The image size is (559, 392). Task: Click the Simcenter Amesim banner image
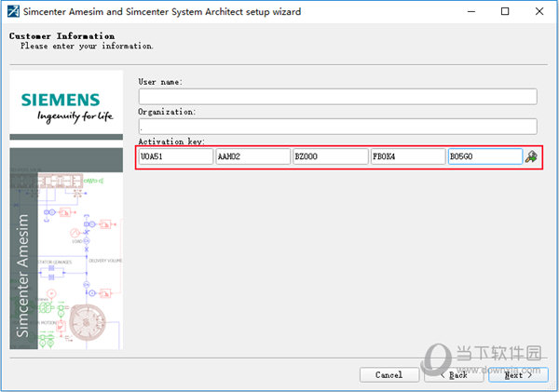65,249
